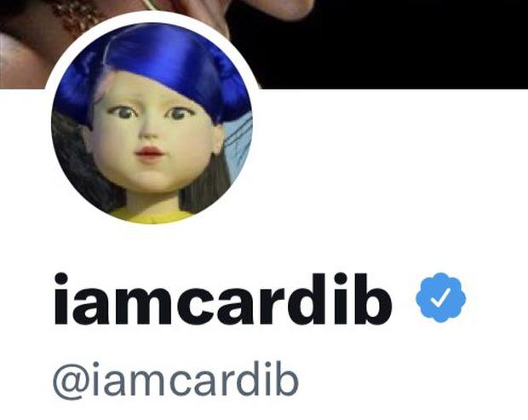Click the yellow shirt in avatar image
Screen dimensions: 528x420
coord(152,216)
